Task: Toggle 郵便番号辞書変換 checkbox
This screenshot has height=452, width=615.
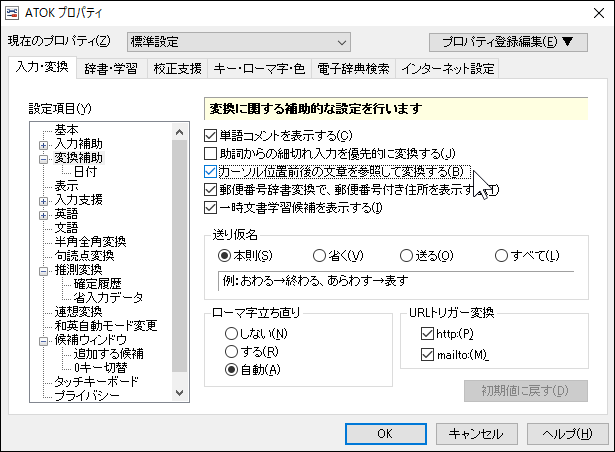Action: (210, 190)
